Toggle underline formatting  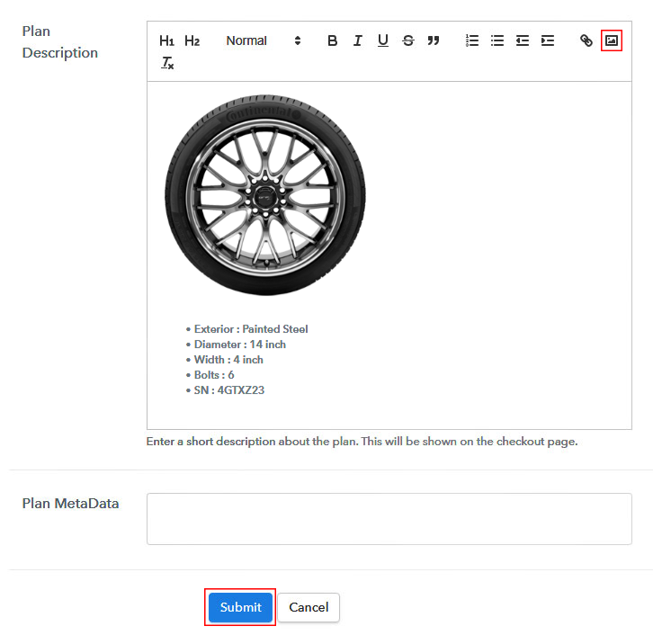coord(383,40)
